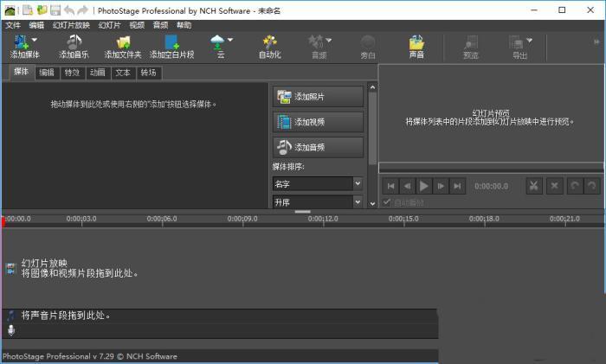This screenshot has height=364, width=606.
Task: Open the 音频 menu in the menu bar
Action: click(160, 25)
